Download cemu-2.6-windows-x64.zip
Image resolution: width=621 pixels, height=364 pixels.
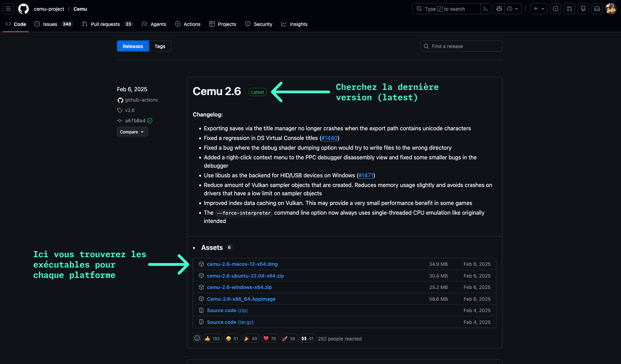coord(239,287)
